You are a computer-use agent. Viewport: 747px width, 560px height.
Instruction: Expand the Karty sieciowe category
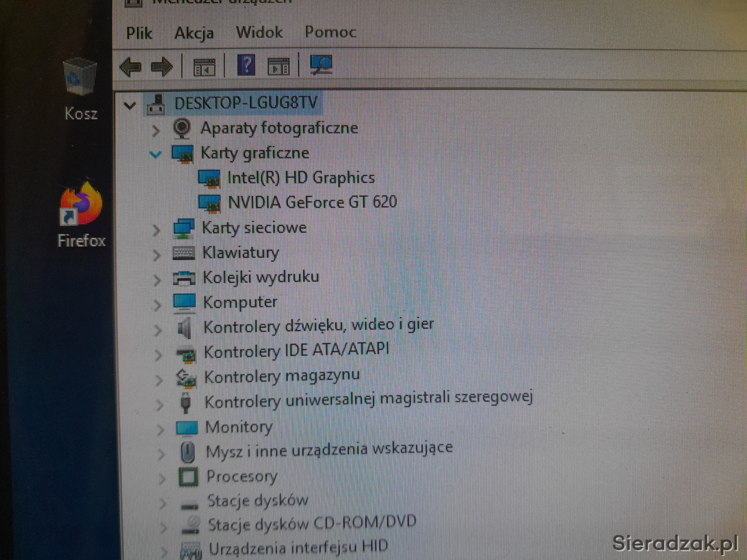click(156, 230)
